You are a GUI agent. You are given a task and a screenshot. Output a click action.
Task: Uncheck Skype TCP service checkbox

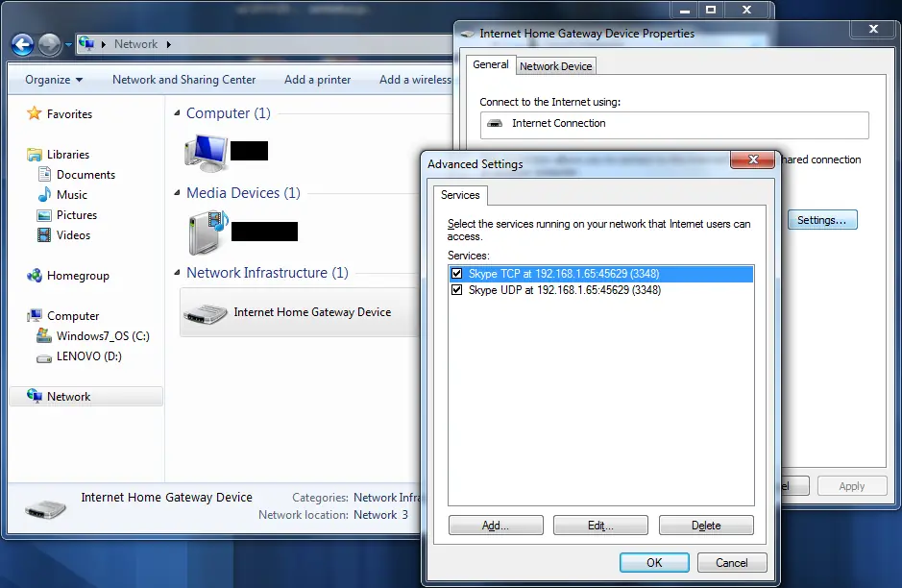[456, 273]
